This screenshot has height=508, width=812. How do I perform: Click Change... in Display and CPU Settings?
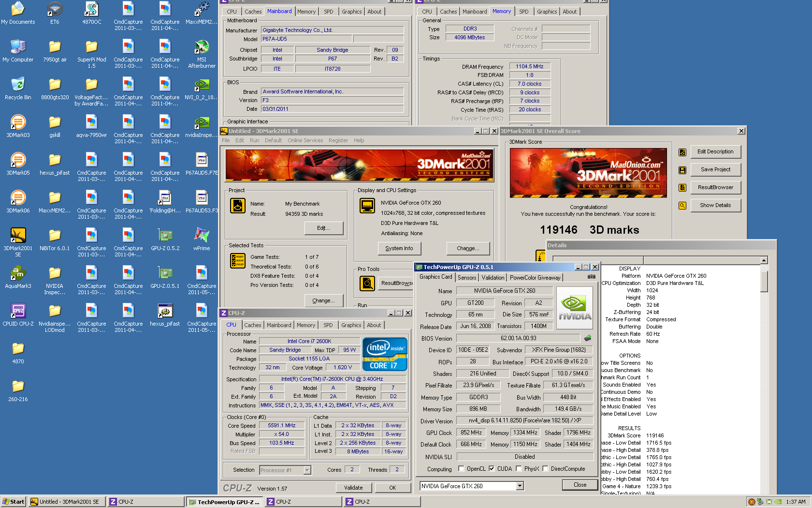(468, 248)
